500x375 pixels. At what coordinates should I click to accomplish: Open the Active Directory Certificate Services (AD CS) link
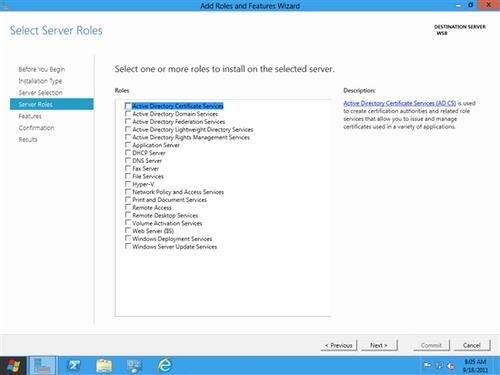tap(400, 103)
